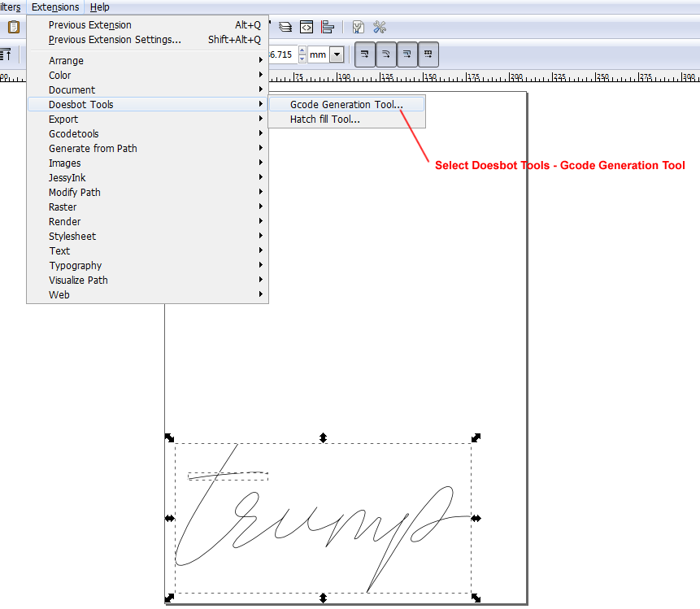Screen dimensions: 700x609
Task: Click the height value input field
Action: click(x=281, y=54)
